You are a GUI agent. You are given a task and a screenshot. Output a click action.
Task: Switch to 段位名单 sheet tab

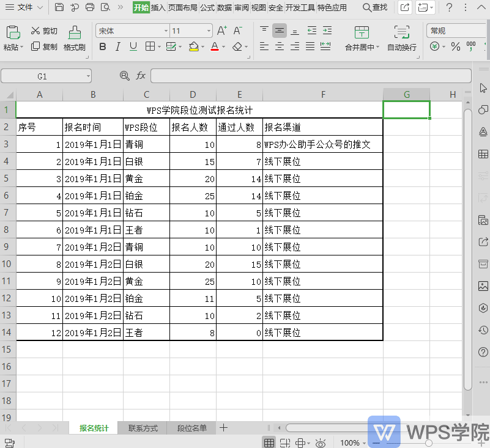(192, 428)
